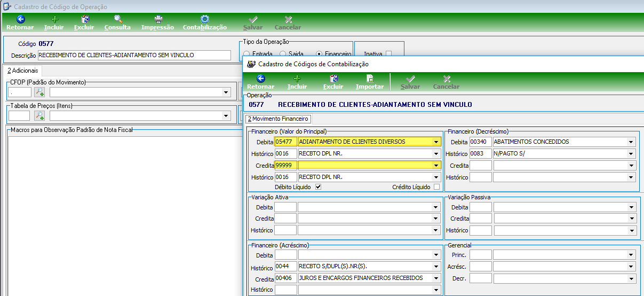The height and width of the screenshot is (296, 644).
Task: Click Gerencial Acrésc. code field
Action: point(480,267)
